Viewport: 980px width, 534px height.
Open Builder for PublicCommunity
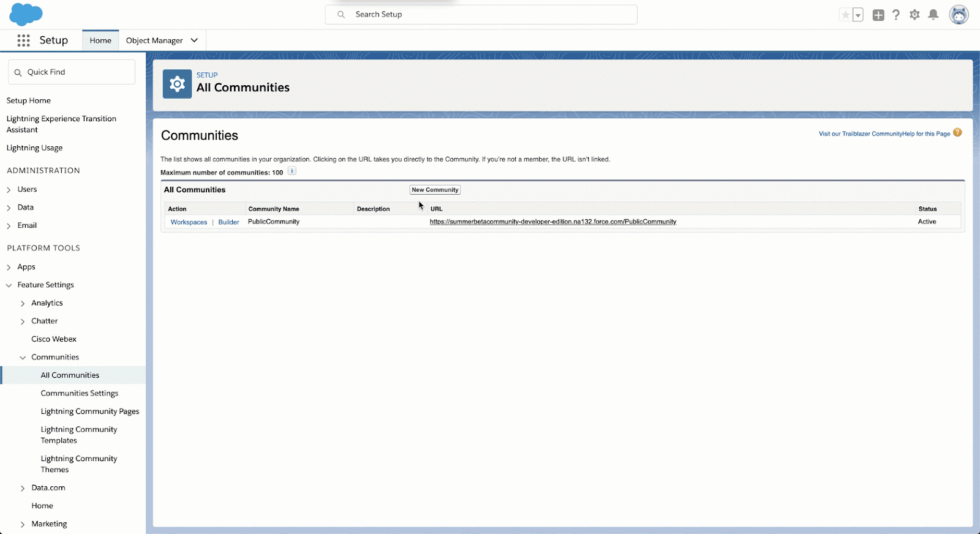point(228,222)
